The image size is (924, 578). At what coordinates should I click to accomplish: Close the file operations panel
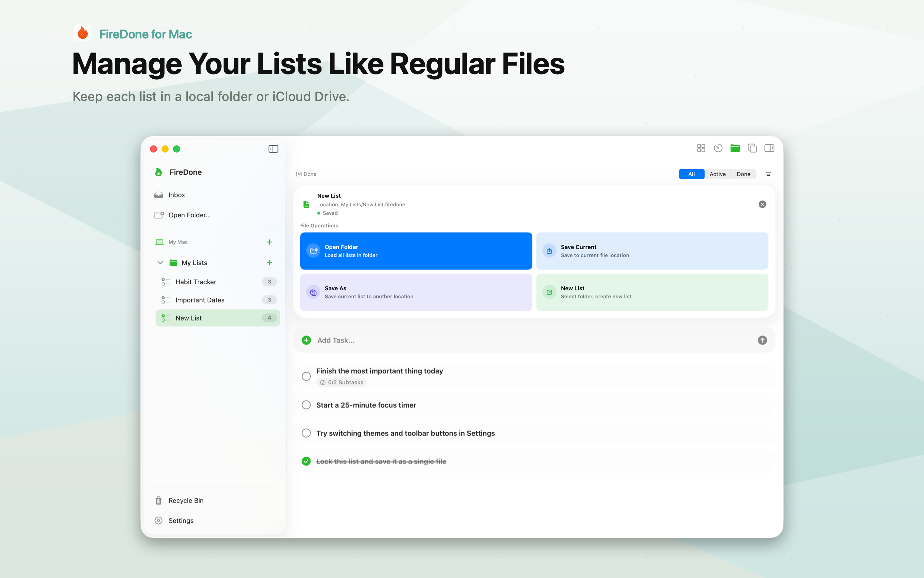point(762,204)
